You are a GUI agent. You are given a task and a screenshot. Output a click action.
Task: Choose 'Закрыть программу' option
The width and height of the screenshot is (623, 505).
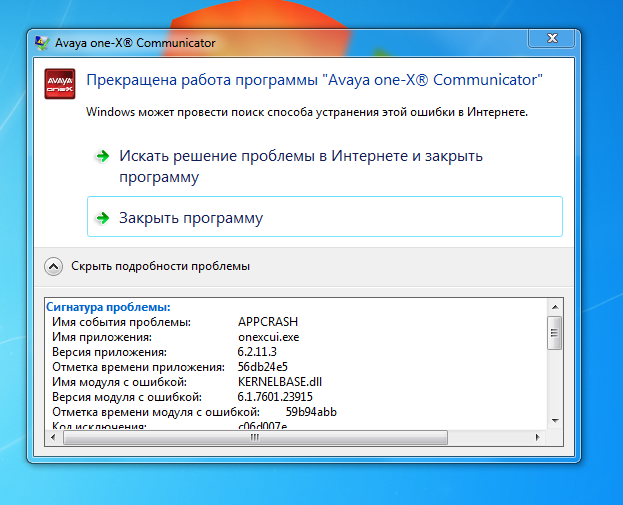coord(325,217)
